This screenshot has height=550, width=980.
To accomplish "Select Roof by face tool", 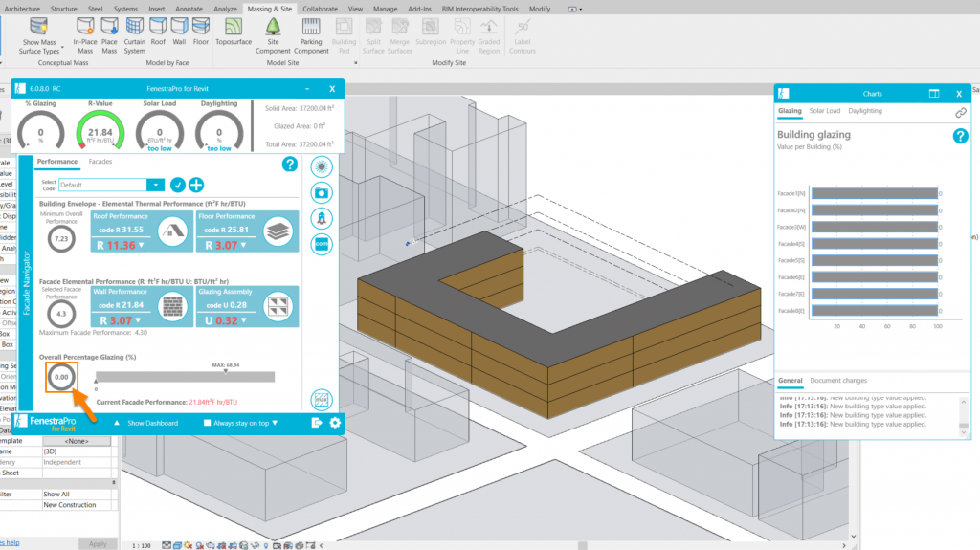I will click(x=158, y=32).
